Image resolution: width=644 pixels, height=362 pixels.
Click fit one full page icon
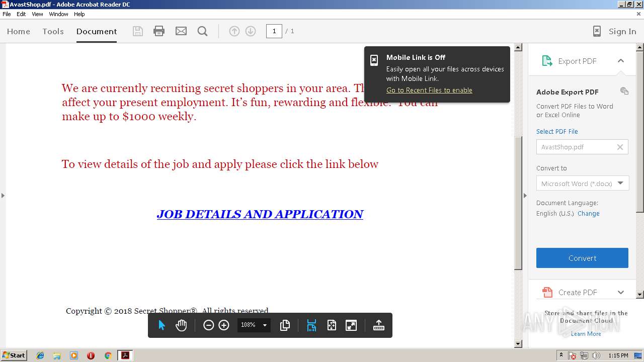[332, 325]
